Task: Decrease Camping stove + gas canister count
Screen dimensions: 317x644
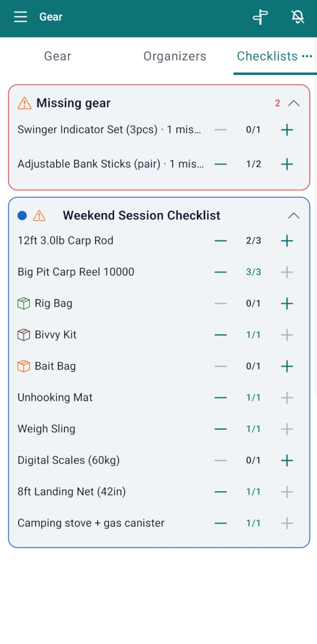Action: [x=221, y=523]
